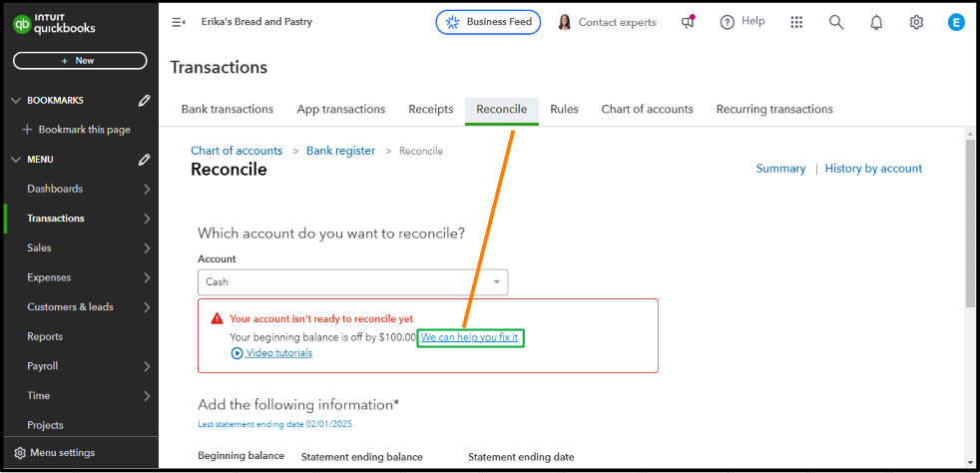Open the Video tutorials link
980x473 pixels.
pyautogui.click(x=278, y=353)
